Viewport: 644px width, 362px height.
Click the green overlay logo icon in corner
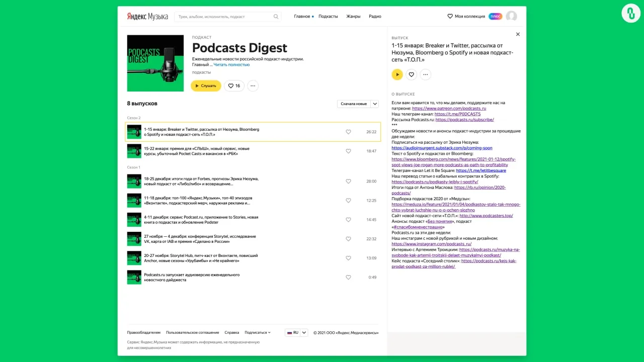coord(631,13)
